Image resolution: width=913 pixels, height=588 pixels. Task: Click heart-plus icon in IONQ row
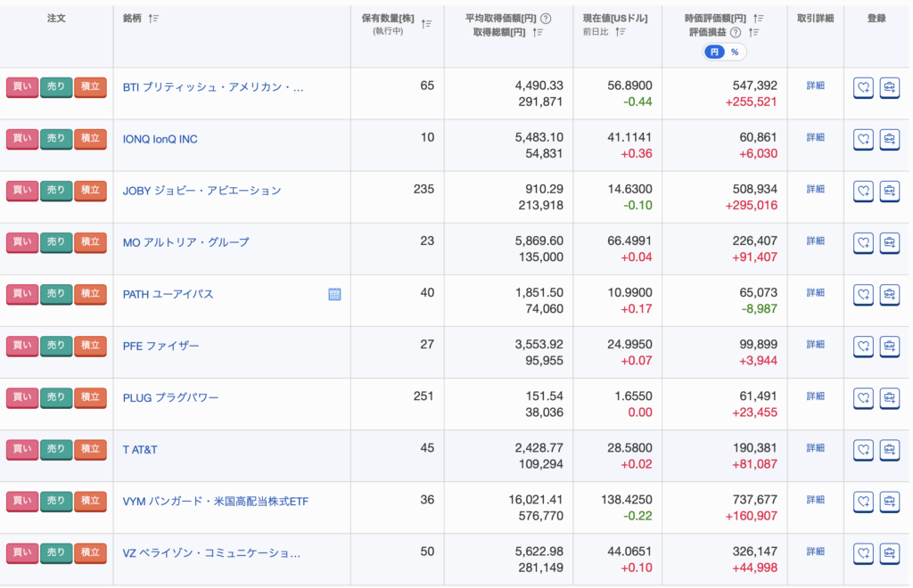click(863, 140)
